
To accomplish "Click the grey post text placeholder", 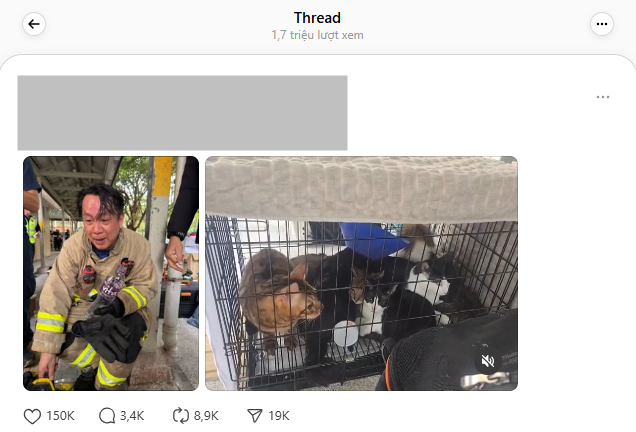I will (182, 113).
